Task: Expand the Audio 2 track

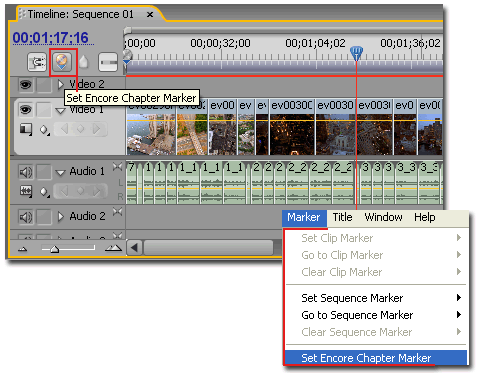Action: pyautogui.click(x=60, y=217)
